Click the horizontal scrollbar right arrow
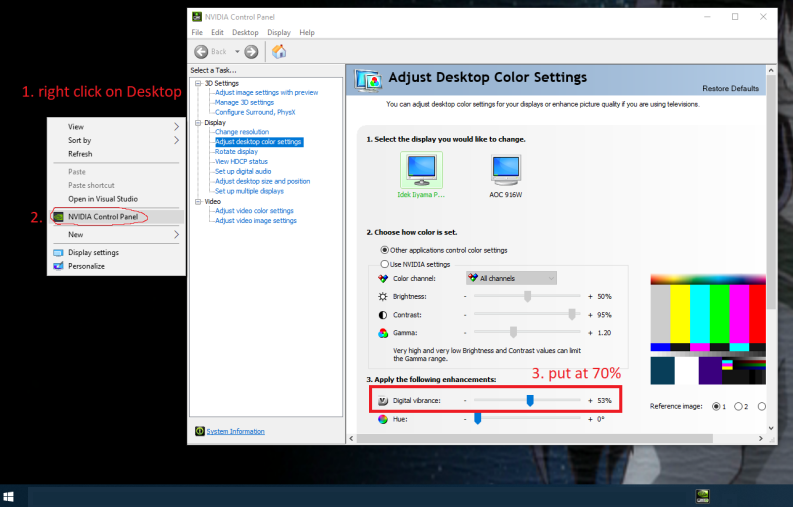This screenshot has height=507, width=793. [x=761, y=438]
